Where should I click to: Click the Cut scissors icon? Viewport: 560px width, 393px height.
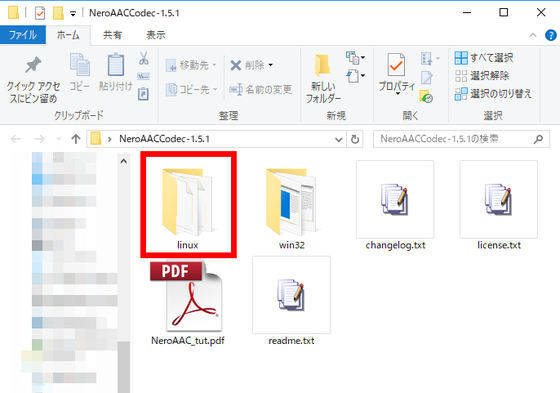(144, 58)
